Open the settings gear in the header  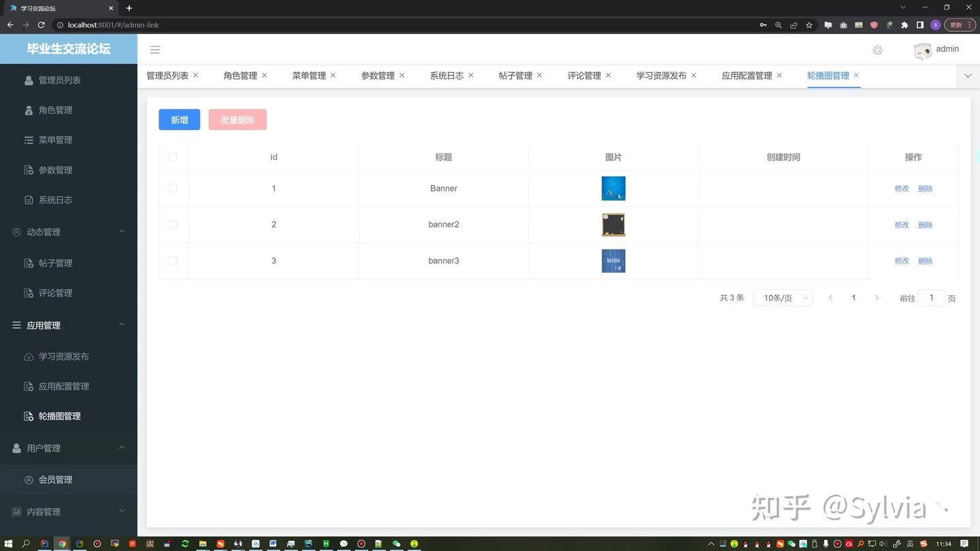tap(877, 50)
